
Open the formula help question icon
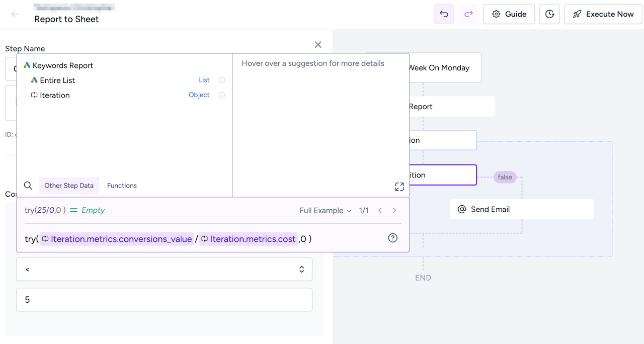point(393,238)
